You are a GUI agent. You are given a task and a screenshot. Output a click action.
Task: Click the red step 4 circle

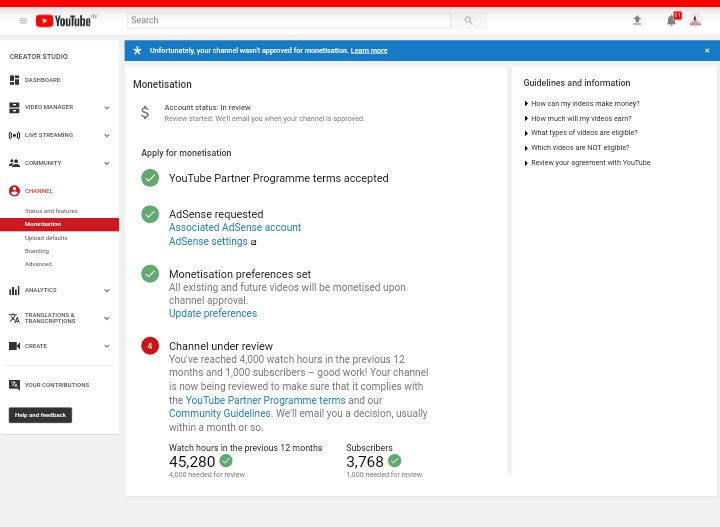point(150,346)
